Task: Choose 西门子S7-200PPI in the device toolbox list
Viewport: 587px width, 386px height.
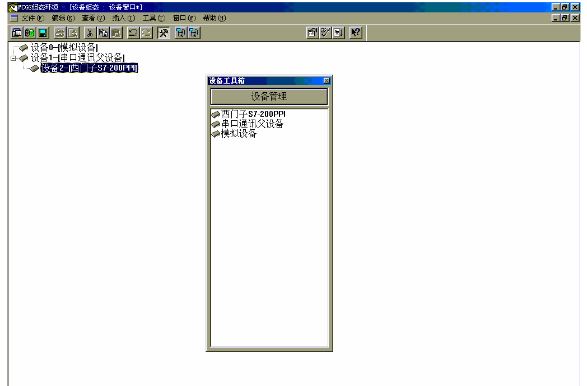Action: tap(253, 114)
